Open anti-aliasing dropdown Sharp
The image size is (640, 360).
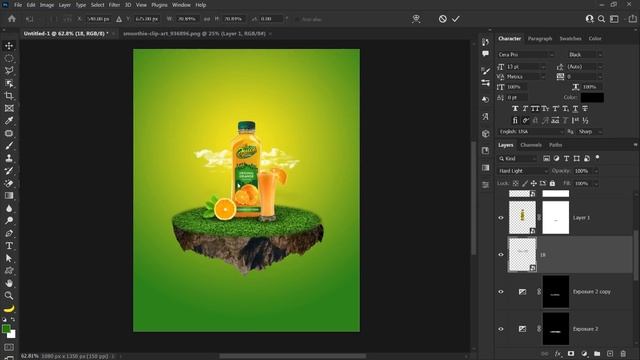tap(590, 132)
